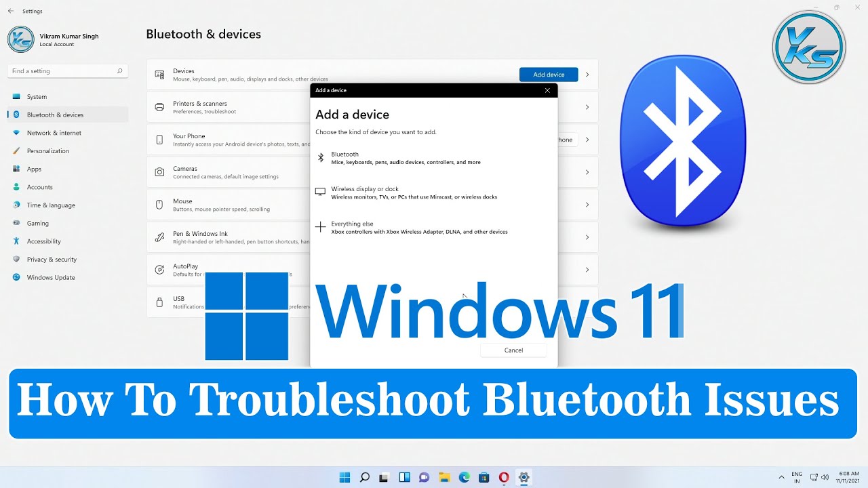
Task: Click the Pen & Windows Ink icon
Action: click(x=159, y=237)
